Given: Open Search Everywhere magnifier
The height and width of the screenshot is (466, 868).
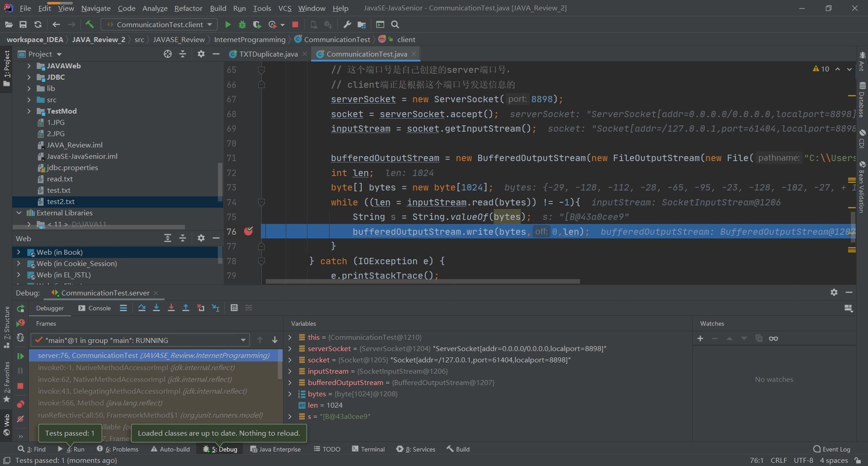Looking at the screenshot, I should point(395,24).
